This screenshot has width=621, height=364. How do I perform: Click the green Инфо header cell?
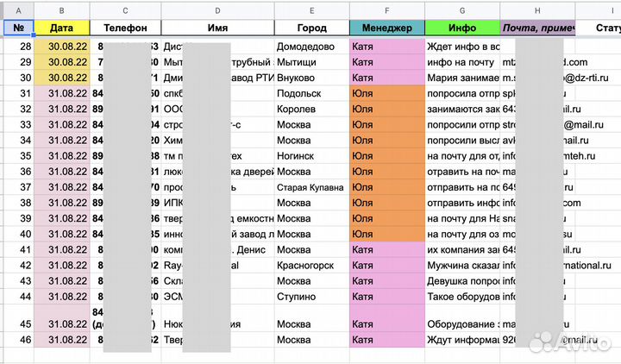coord(461,28)
